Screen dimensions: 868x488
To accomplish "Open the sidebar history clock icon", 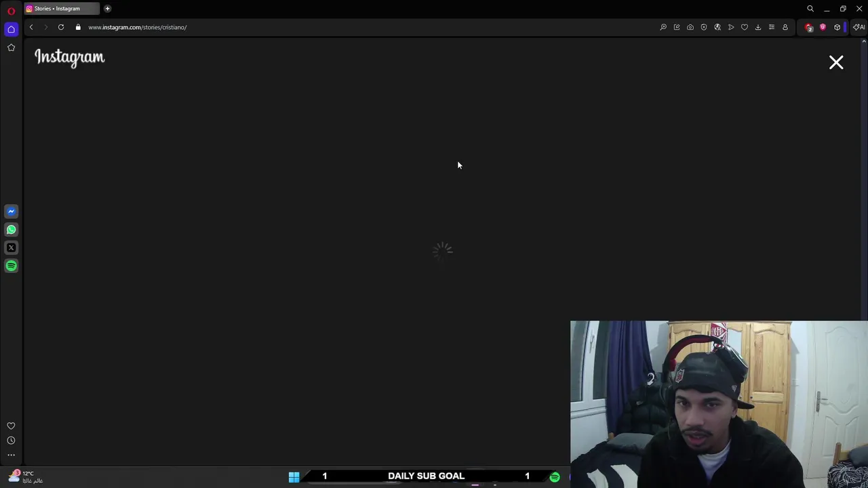I will pos(11,441).
